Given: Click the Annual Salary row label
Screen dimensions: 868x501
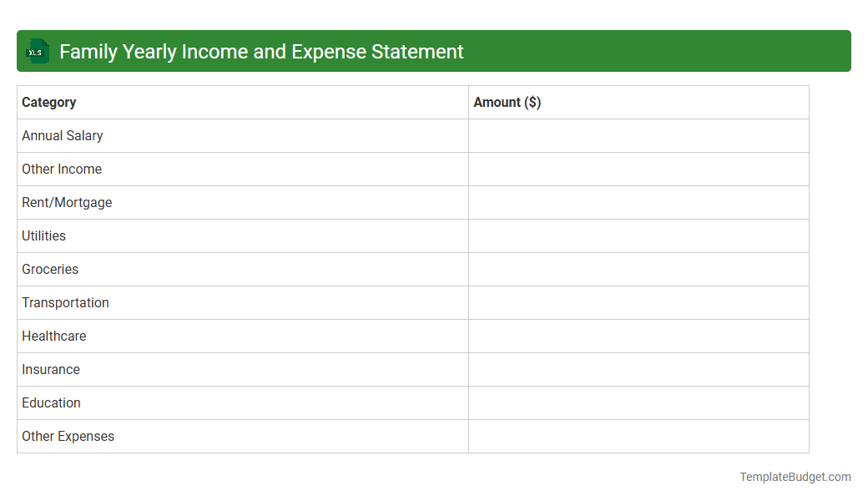Looking at the screenshot, I should pos(63,135).
